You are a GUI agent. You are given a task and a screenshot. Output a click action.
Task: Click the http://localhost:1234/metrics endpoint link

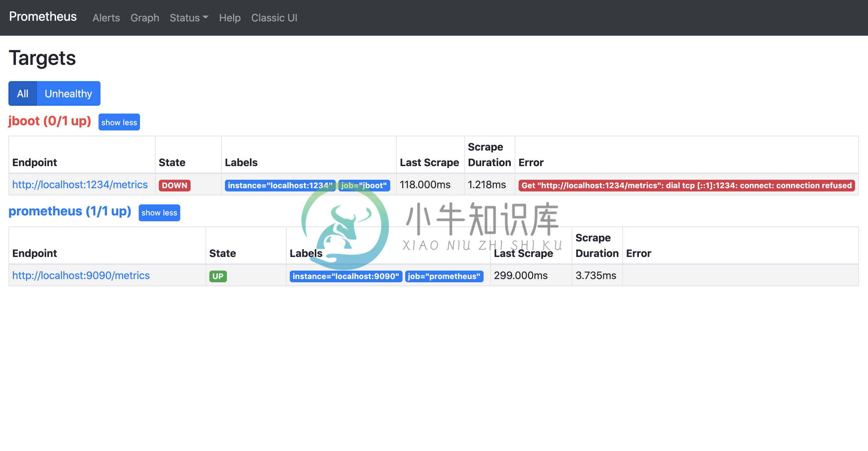pos(80,185)
